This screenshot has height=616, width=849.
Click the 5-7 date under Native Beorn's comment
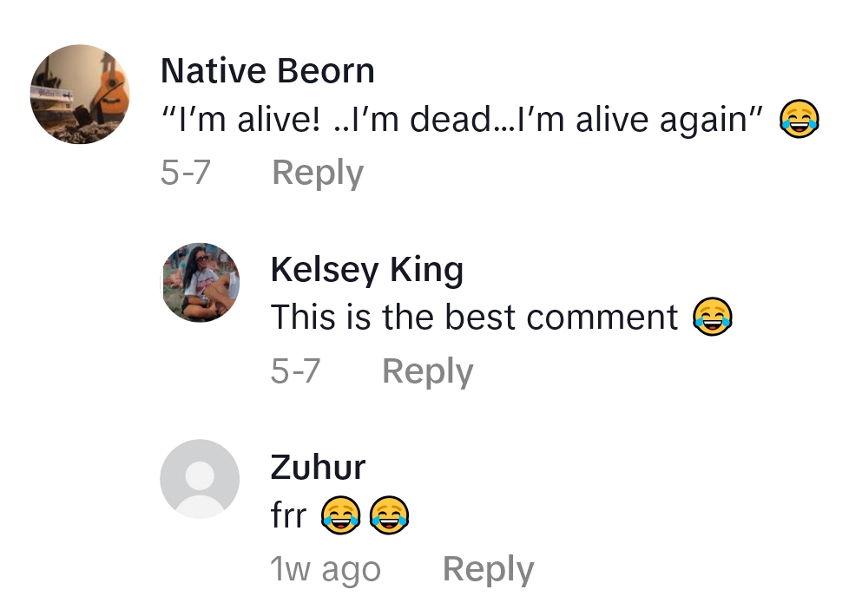[186, 173]
